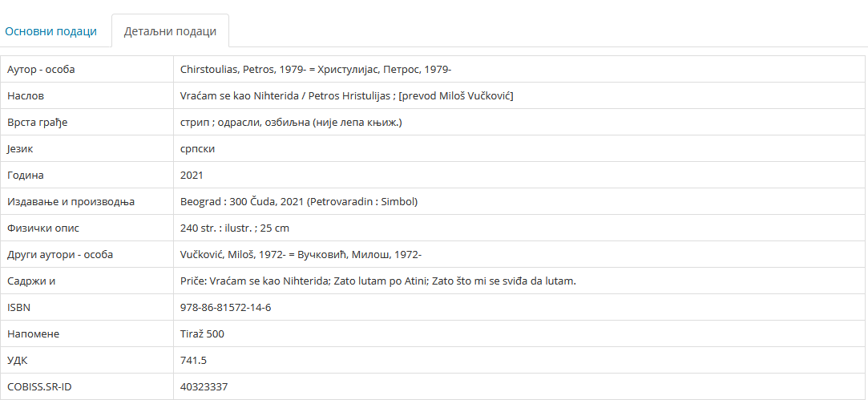Click the title text Vraćam se kao Nihterida
This screenshot has width=868, height=400.
pos(240,96)
